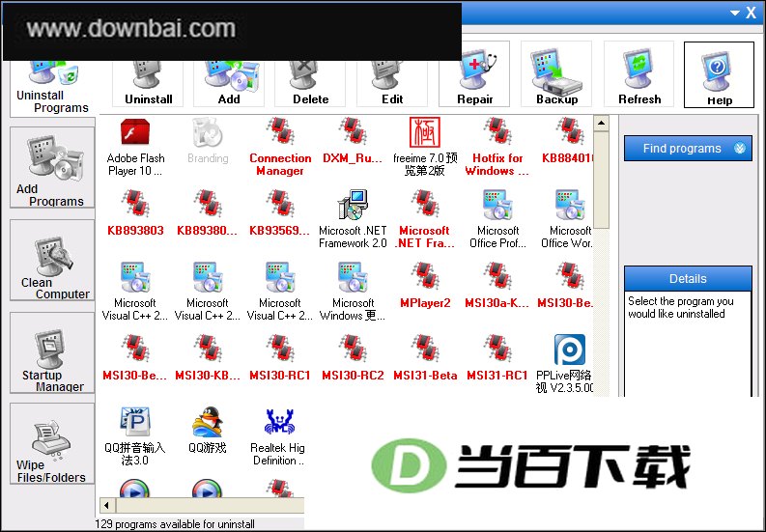Select red Microsoft .NET Fra... entry
766x532 pixels.
click(x=425, y=219)
